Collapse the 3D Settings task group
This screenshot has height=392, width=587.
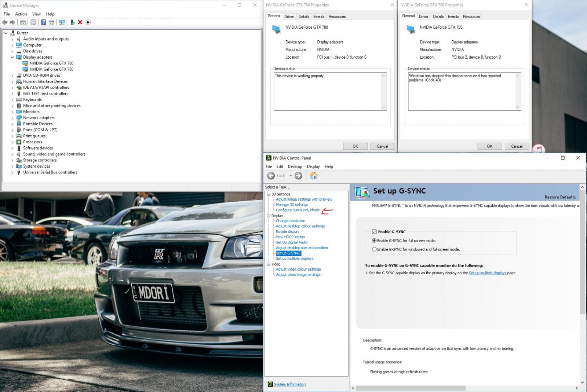pos(269,194)
